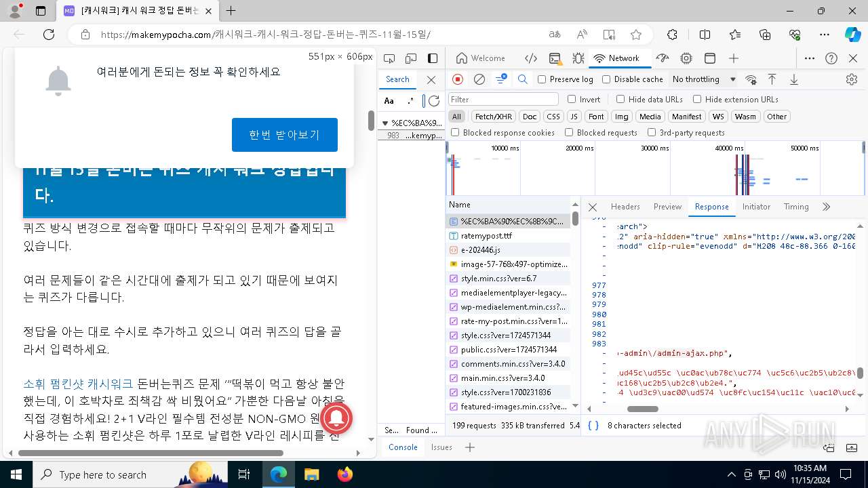The height and width of the screenshot is (488, 868).
Task: Select the Font filter type
Action: click(596, 117)
